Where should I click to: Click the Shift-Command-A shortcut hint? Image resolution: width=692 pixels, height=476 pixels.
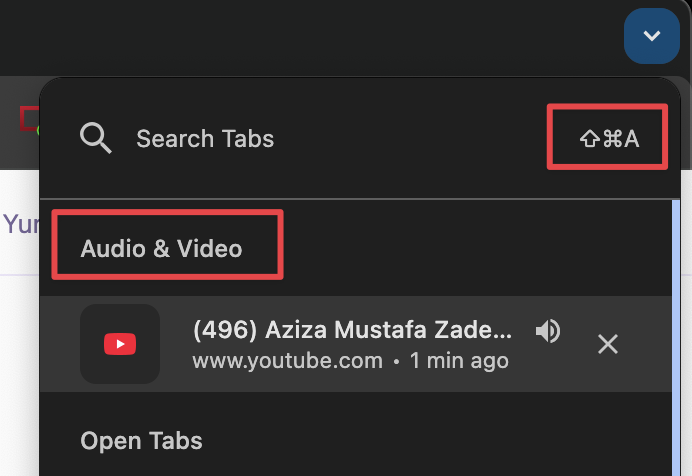point(608,139)
